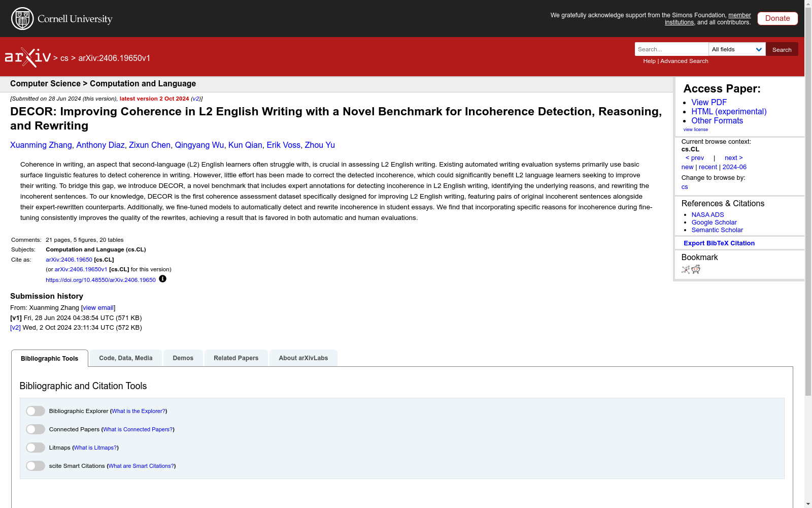Image resolution: width=812 pixels, height=508 pixels.
Task: Open the 2024-06 archive link
Action: tap(734, 167)
